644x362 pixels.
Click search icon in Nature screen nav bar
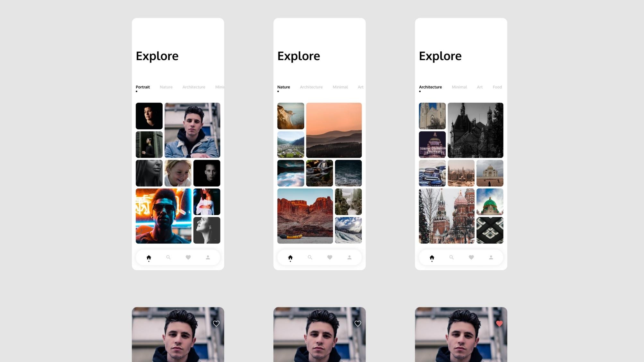coord(310,257)
